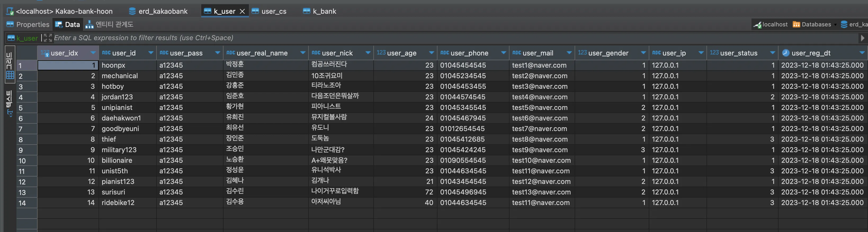The width and height of the screenshot is (868, 232).
Task: Switch to the user_cs editor tab
Action: click(269, 11)
